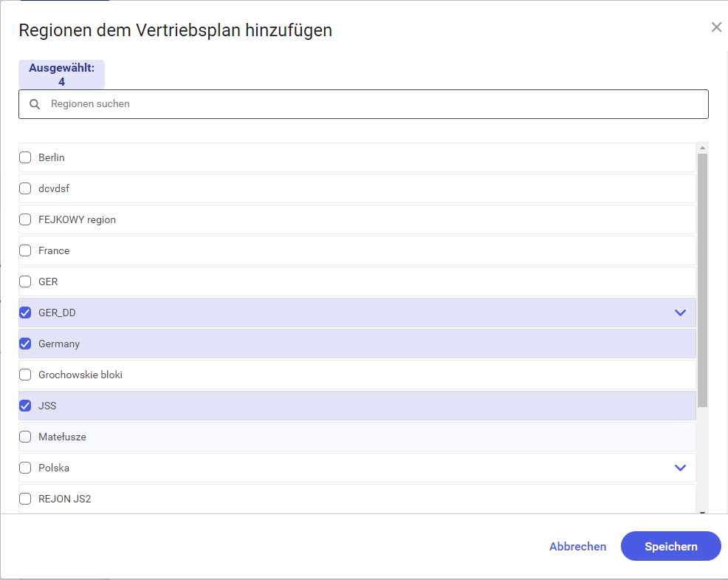Expand the GER_DD region chevron
The height and width of the screenshot is (580, 728).
680,313
